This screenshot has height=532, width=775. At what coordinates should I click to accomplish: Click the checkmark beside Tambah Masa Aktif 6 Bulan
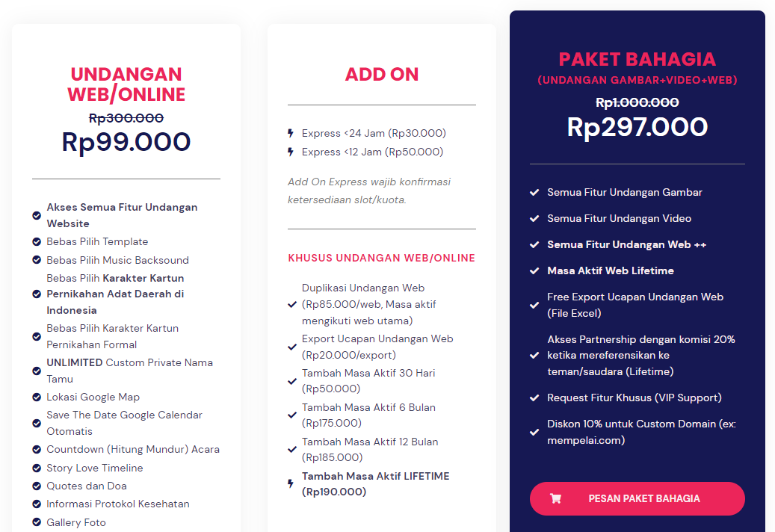tap(292, 415)
